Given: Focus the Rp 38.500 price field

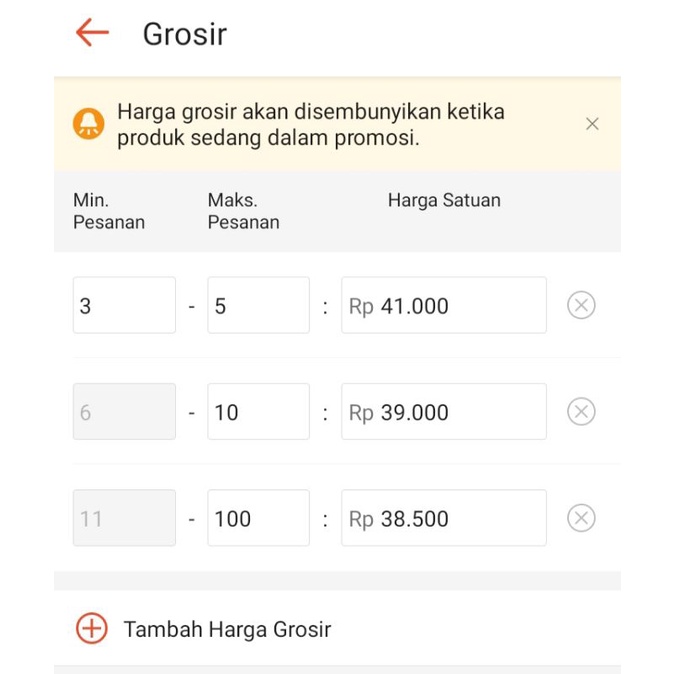Looking at the screenshot, I should (x=444, y=517).
